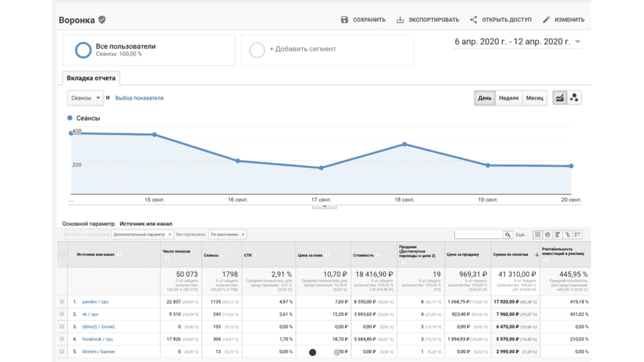
Task: Expand the date range picker
Action: 518,42
